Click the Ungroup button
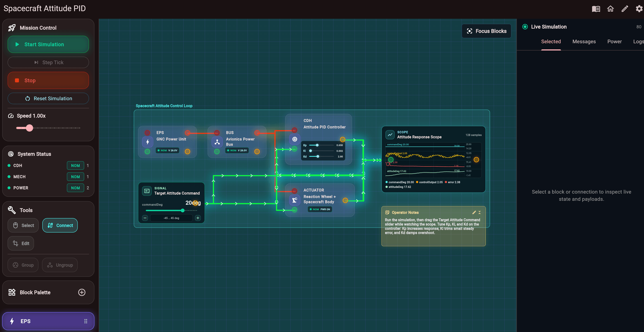Image resolution: width=644 pixels, height=332 pixels. click(x=60, y=265)
